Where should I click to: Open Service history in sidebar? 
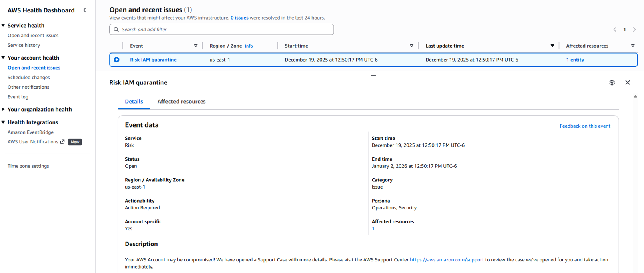24,45
